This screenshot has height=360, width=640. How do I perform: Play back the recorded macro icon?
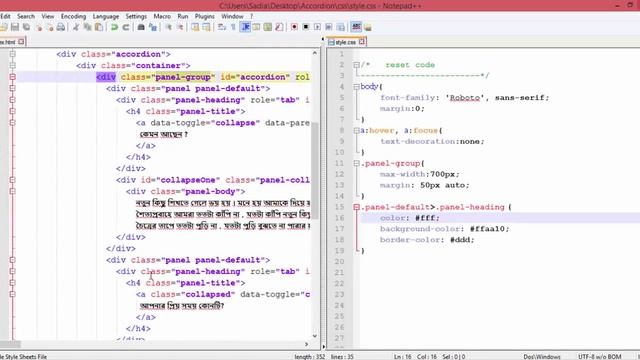coord(317,27)
